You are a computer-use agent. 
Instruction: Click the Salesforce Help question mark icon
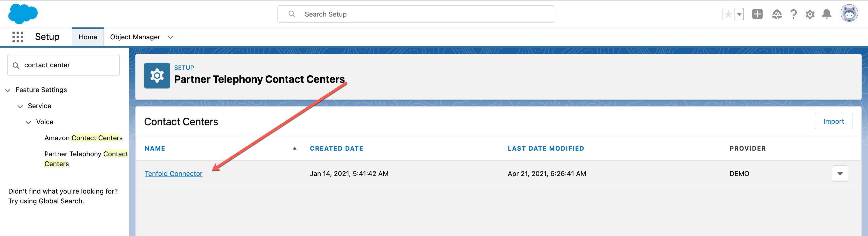tap(794, 14)
